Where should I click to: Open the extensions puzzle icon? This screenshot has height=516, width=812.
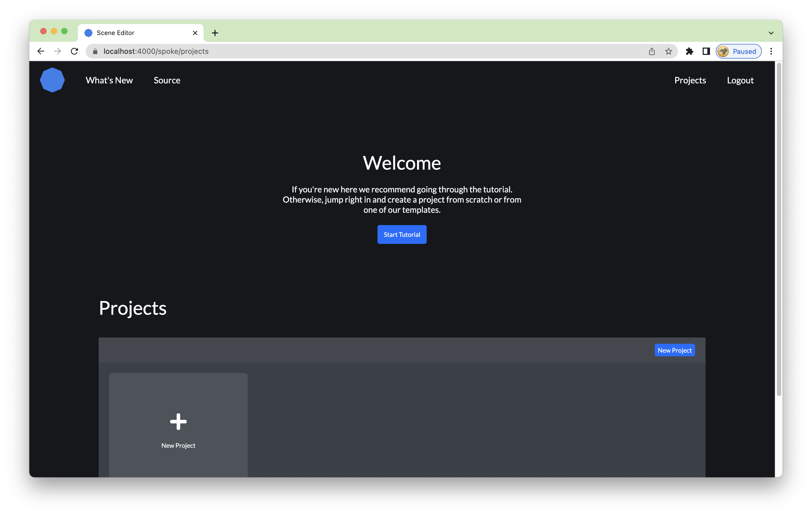[689, 51]
